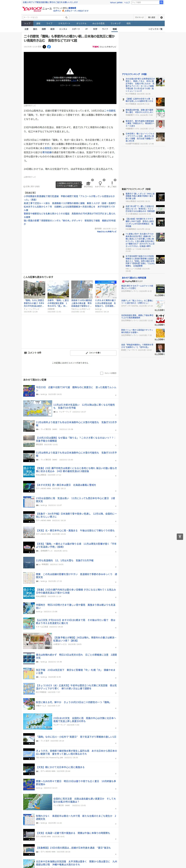Focus the ウェブ検索 input field
Image resolution: width=186 pixels, height=868 pixels.
[145, 2]
